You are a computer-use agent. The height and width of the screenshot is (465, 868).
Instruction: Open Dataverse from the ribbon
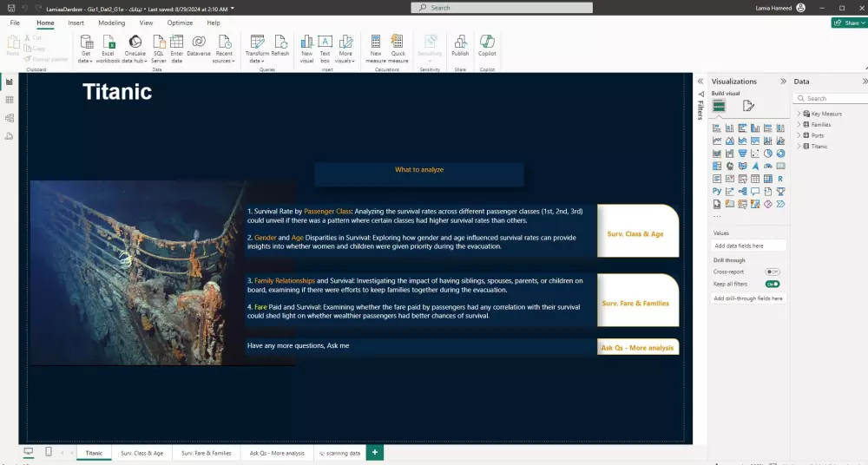click(199, 45)
